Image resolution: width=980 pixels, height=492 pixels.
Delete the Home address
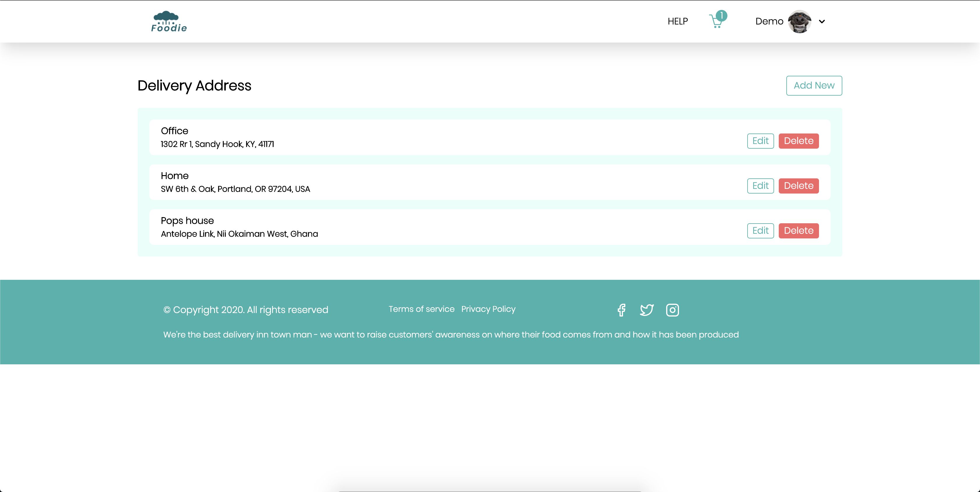pyautogui.click(x=799, y=186)
